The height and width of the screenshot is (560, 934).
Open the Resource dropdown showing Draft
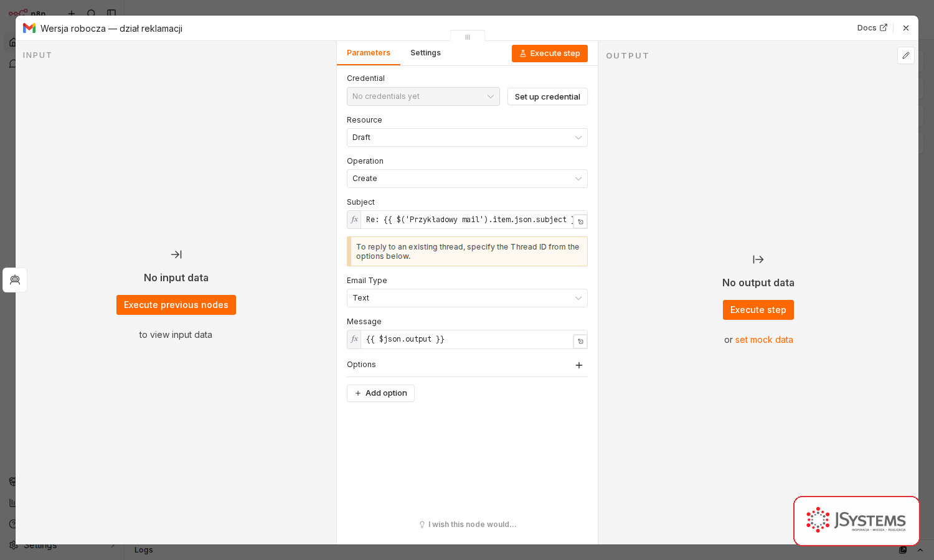(x=467, y=138)
